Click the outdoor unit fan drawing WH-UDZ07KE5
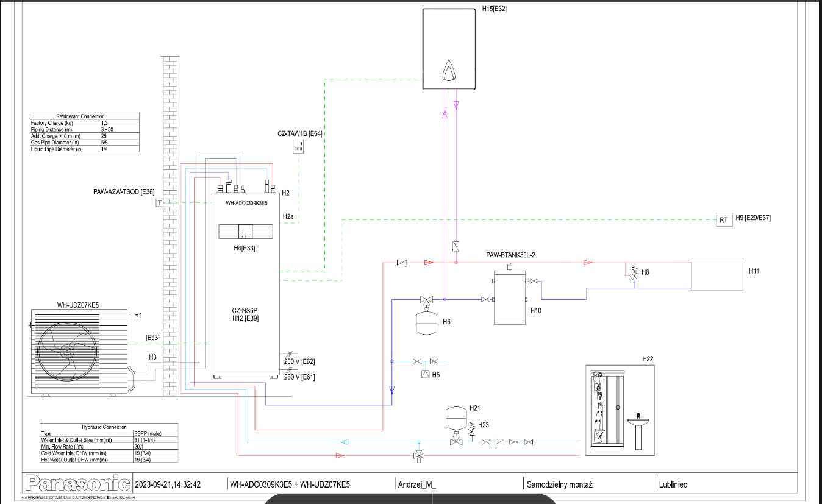This screenshot has width=822, height=504. tap(81, 352)
